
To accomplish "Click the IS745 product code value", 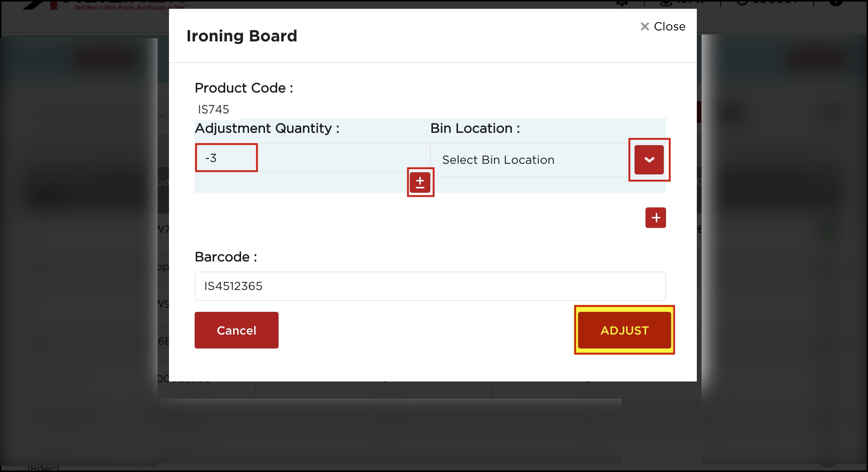I will 213,109.
